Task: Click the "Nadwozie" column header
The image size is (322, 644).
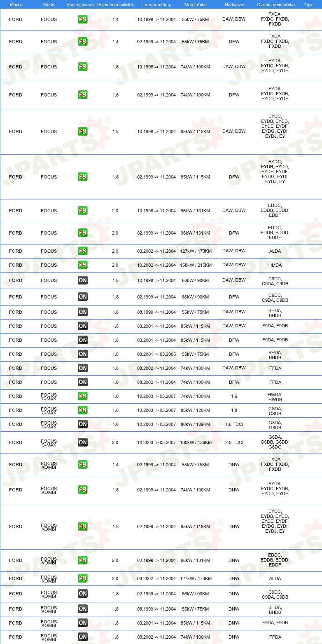Action: [x=234, y=5]
